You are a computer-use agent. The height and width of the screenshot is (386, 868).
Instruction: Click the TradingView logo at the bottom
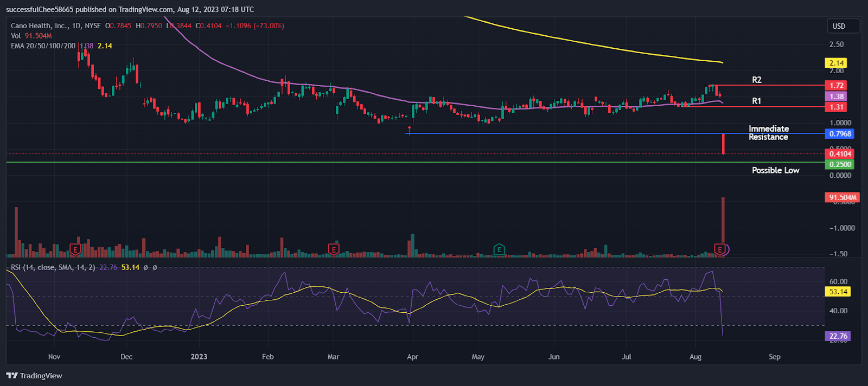(x=34, y=376)
